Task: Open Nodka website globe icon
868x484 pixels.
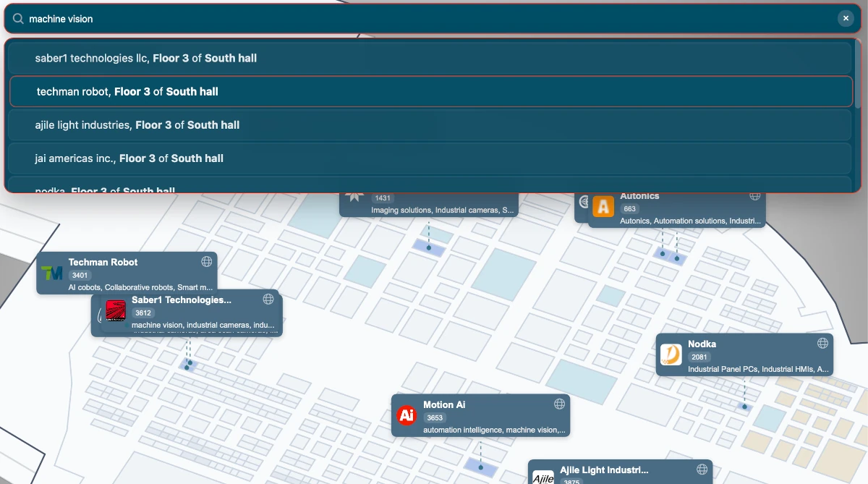Action: pos(822,343)
